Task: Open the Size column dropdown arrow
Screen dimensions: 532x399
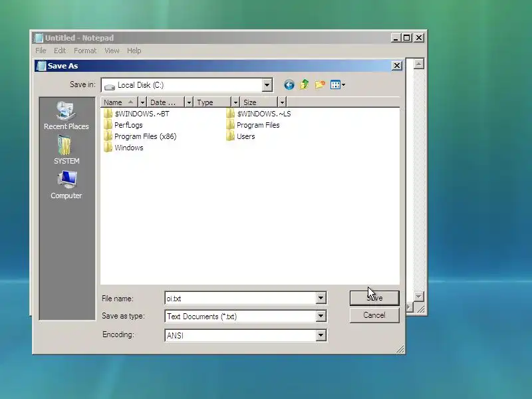Action: tap(282, 102)
